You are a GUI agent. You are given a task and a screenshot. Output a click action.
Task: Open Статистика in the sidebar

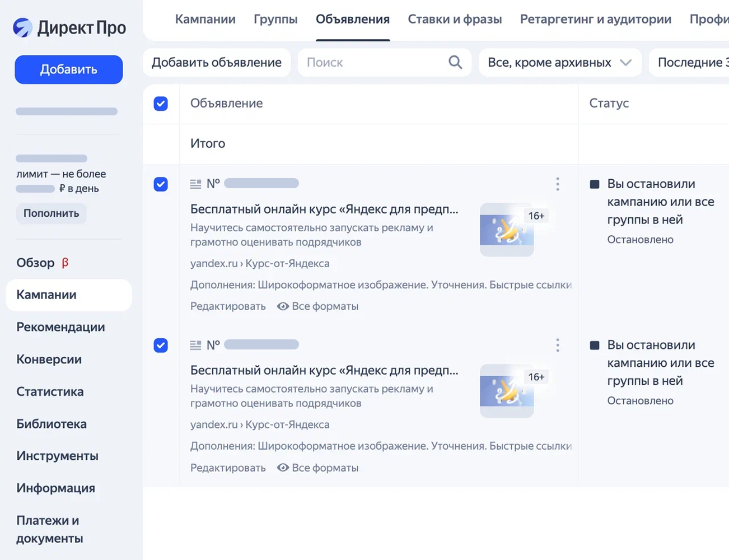[50, 391]
